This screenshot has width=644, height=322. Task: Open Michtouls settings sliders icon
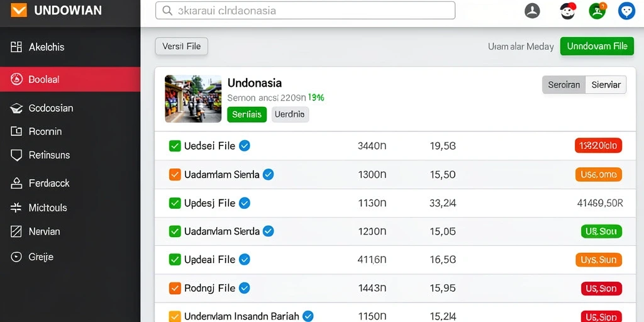(x=16, y=208)
